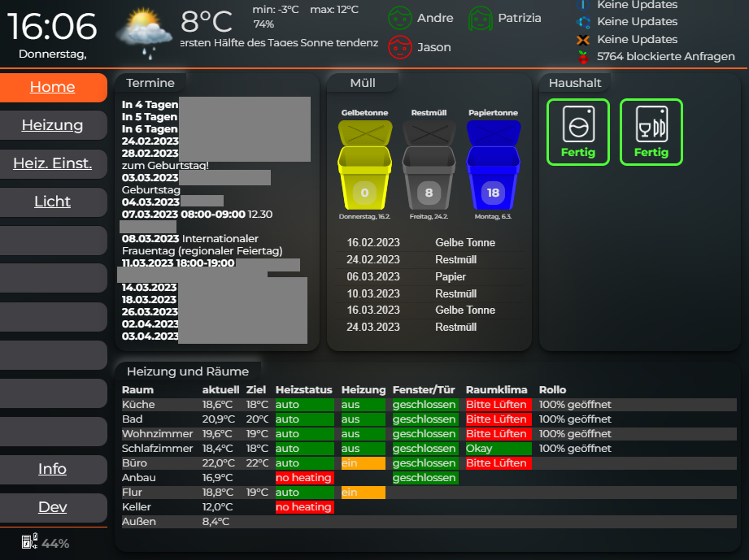Viewport: 749px width, 560px height.
Task: Click Büro Heizung ein orange cell
Action: [x=363, y=463]
